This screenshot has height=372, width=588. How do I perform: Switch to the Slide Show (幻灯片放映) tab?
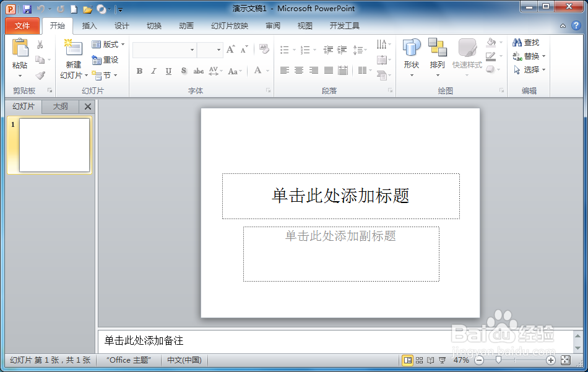pos(230,26)
